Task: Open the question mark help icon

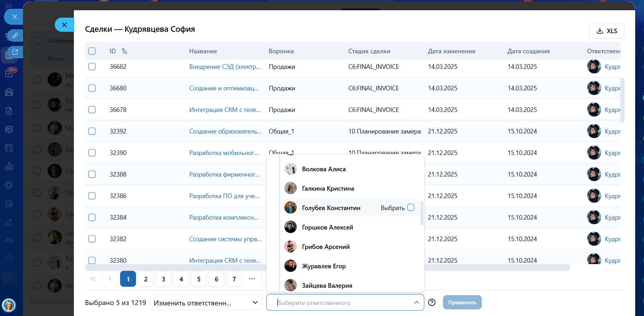Action: click(432, 303)
